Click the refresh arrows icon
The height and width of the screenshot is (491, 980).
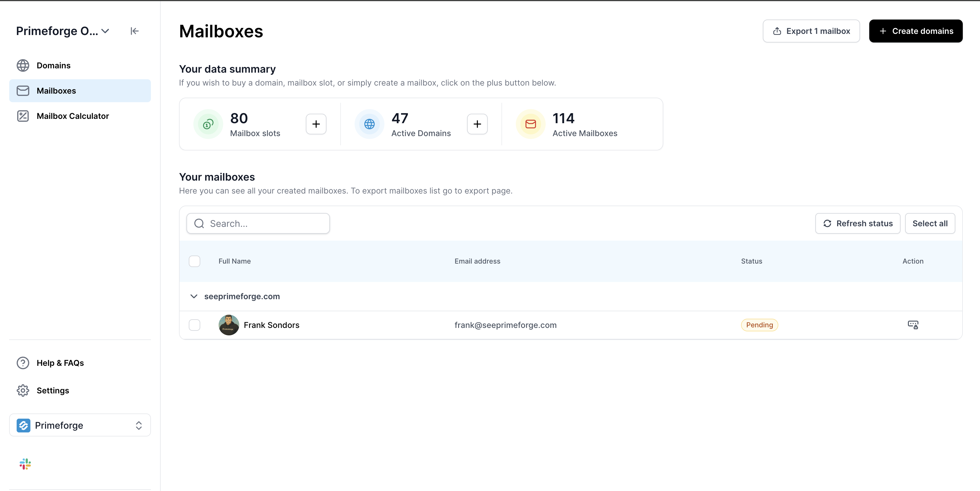(x=827, y=223)
